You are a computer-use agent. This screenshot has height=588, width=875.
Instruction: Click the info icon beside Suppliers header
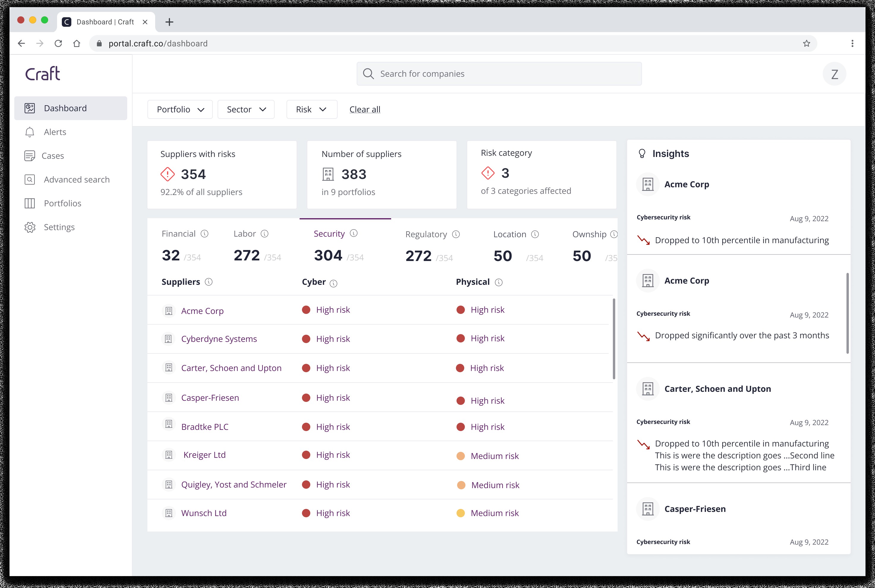tap(209, 282)
